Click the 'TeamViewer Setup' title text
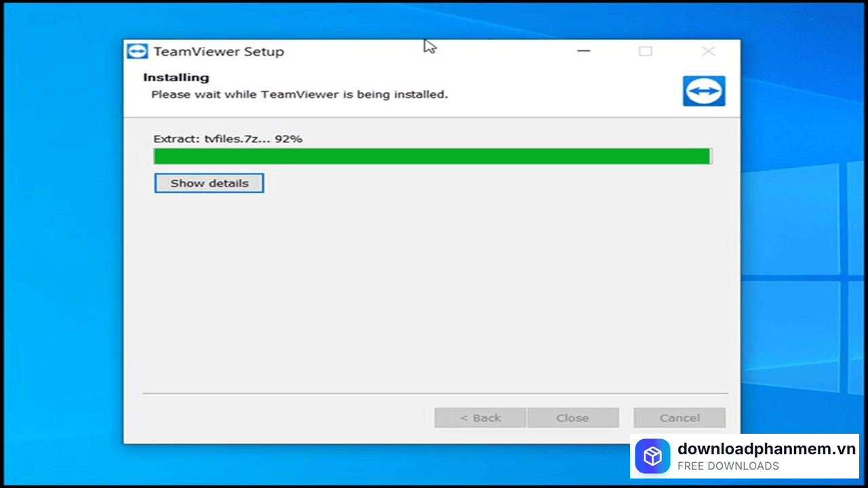The image size is (868, 488). point(219,52)
